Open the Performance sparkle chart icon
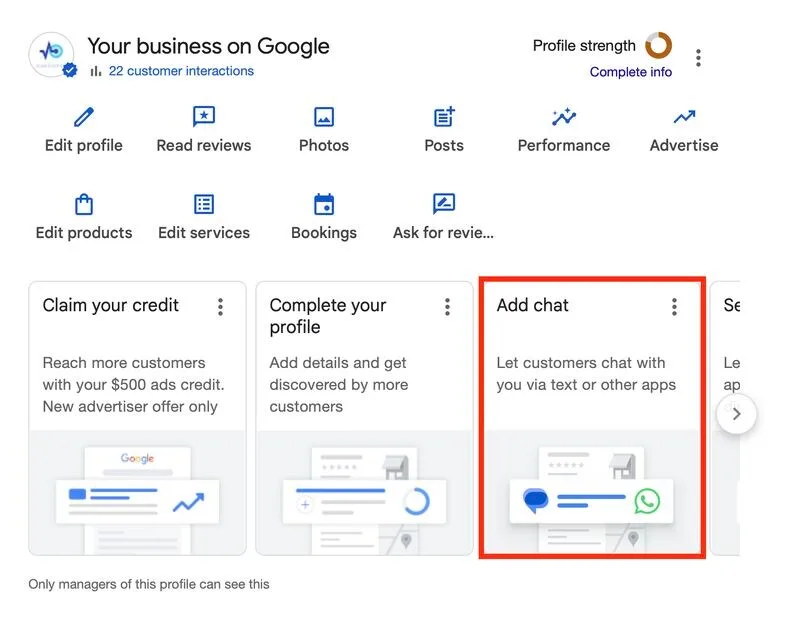This screenshot has height=617, width=800. coord(564,117)
